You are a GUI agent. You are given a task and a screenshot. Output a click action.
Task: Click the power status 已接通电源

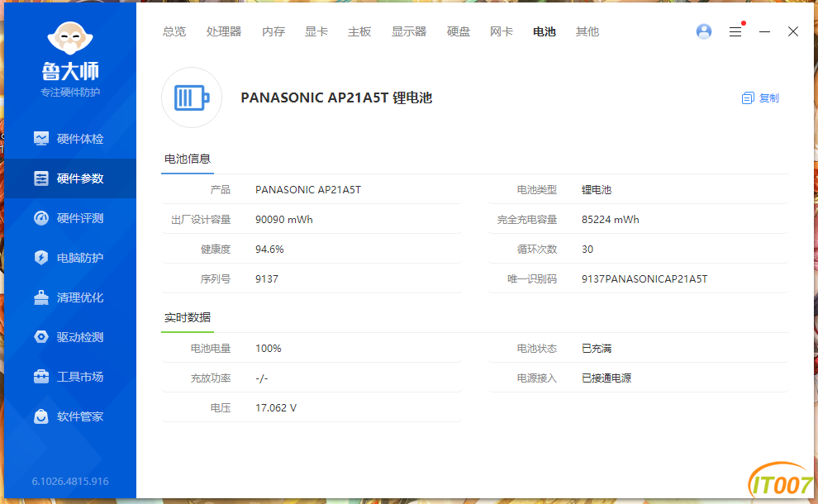tap(606, 378)
